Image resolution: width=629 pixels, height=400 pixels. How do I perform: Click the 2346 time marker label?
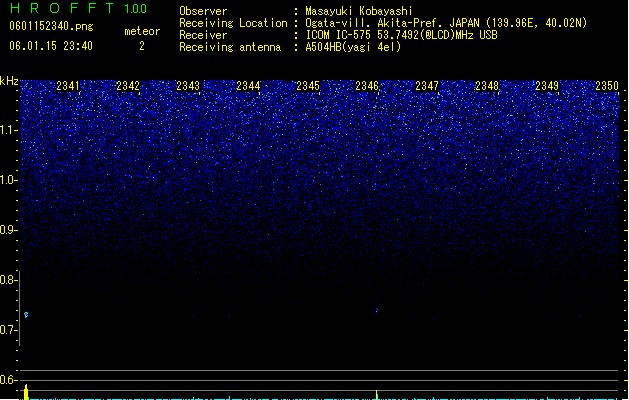tap(367, 86)
